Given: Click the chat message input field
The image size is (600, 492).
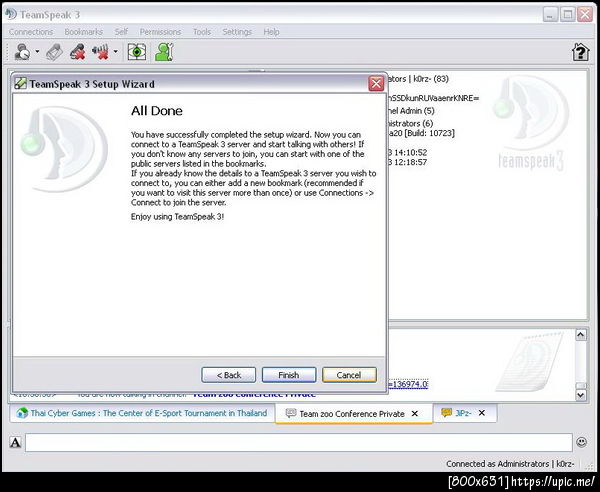Looking at the screenshot, I should (299, 443).
